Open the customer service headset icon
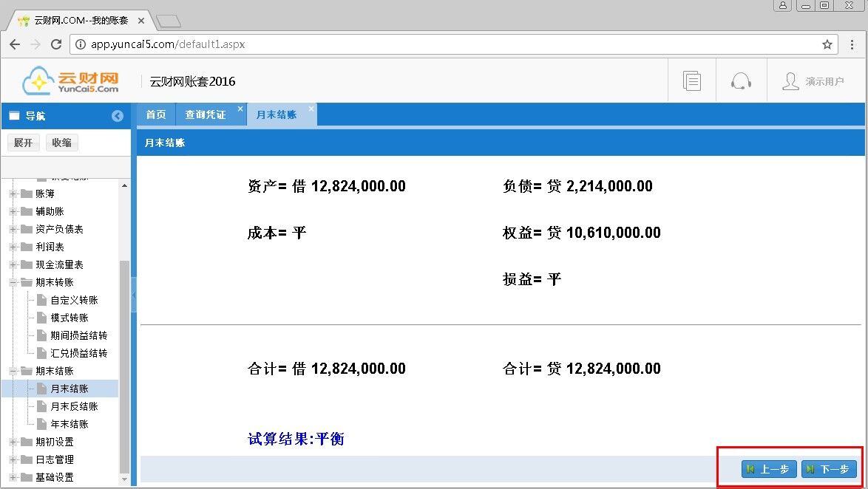 741,81
